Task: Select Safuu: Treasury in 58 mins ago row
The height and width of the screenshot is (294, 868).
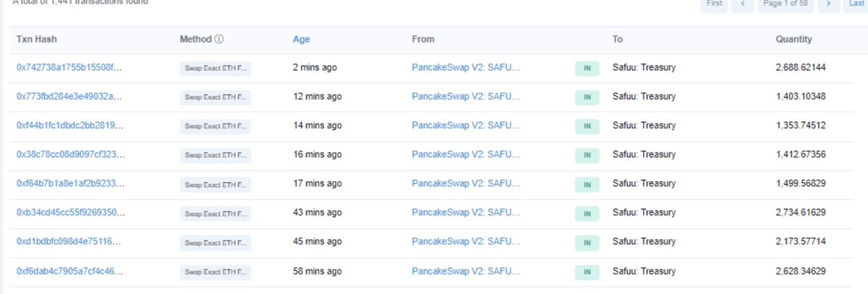Action: 644,272
